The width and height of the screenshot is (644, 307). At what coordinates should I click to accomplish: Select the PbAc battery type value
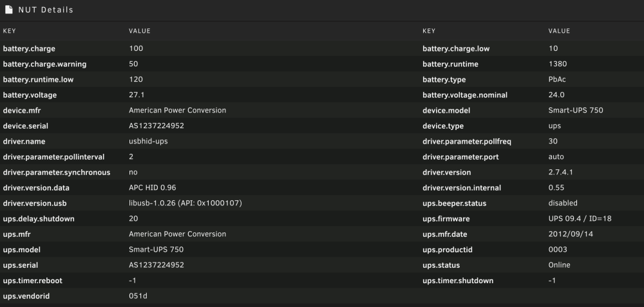click(x=557, y=79)
